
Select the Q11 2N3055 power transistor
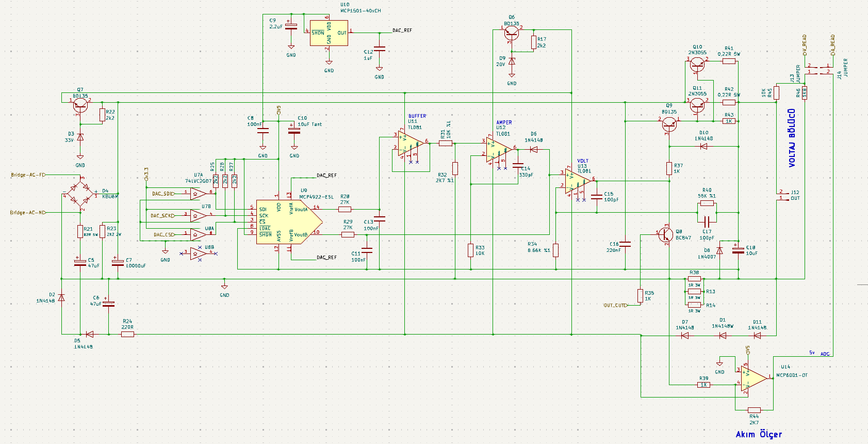697,105
